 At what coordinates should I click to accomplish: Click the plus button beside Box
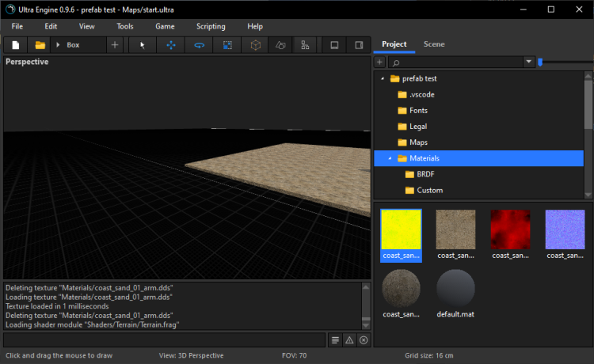(x=115, y=45)
